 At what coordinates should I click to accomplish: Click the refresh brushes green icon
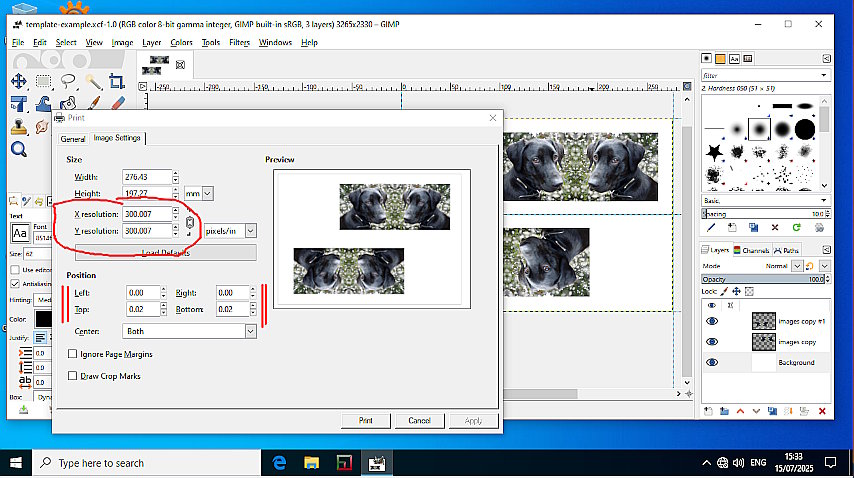coord(796,228)
